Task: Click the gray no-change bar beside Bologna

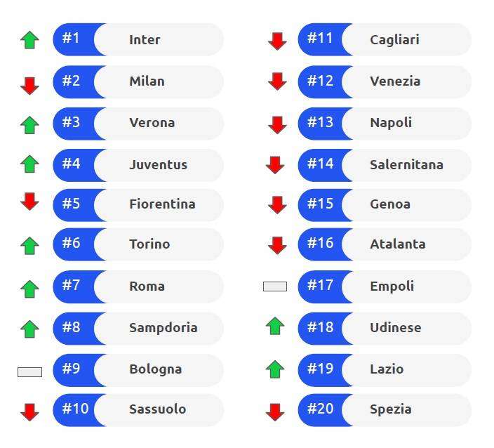Action: 30,372
